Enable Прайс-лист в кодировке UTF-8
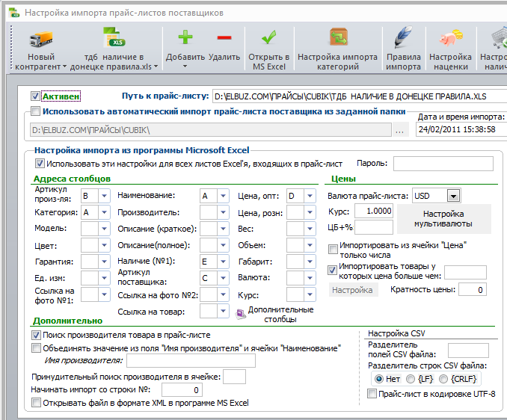The width and height of the screenshot is (507, 420). click(x=372, y=394)
